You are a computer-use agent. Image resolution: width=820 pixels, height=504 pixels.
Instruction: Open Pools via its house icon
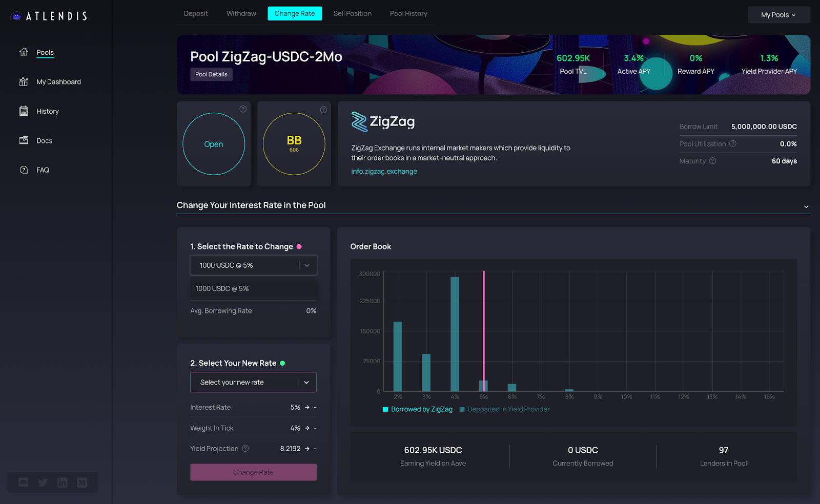[x=24, y=52]
